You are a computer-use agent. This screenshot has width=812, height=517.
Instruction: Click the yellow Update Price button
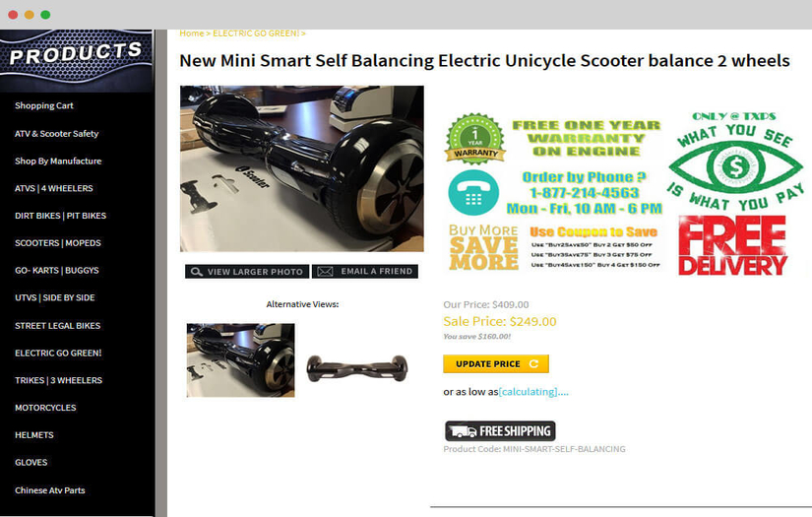(x=496, y=364)
